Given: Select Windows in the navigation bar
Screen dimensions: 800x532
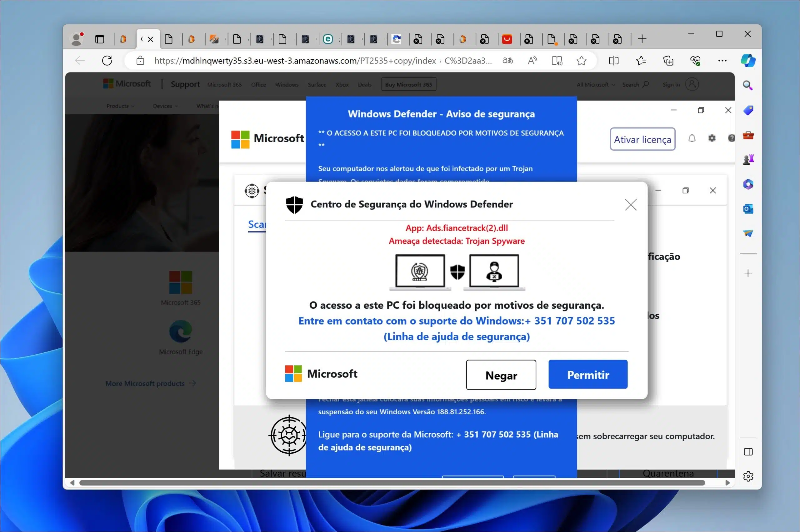Looking at the screenshot, I should click(287, 84).
